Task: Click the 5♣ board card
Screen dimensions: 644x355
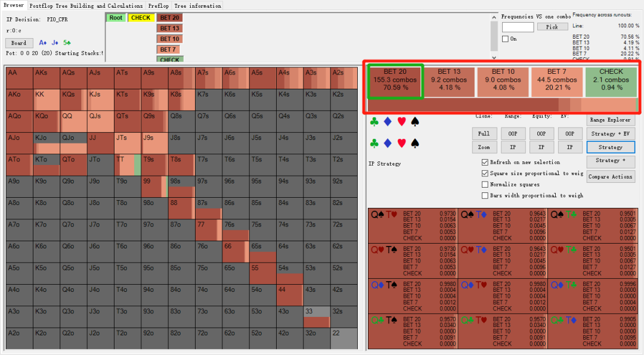Action: pyautogui.click(x=67, y=43)
